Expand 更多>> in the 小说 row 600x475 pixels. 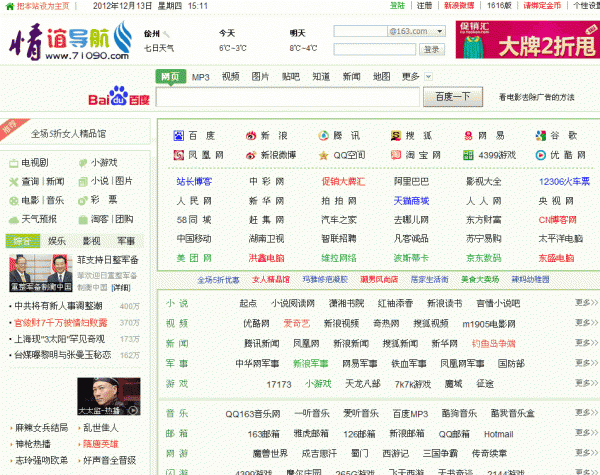(x=587, y=302)
